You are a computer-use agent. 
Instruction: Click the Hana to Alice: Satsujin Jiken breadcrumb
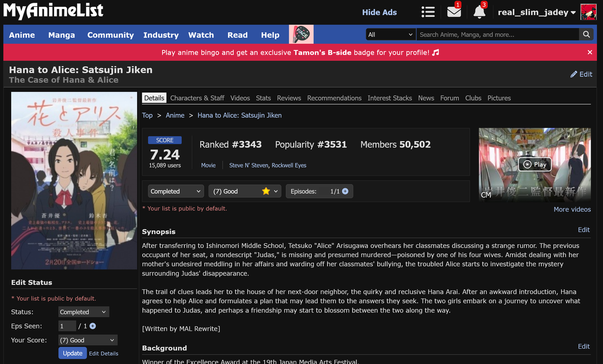tap(240, 115)
